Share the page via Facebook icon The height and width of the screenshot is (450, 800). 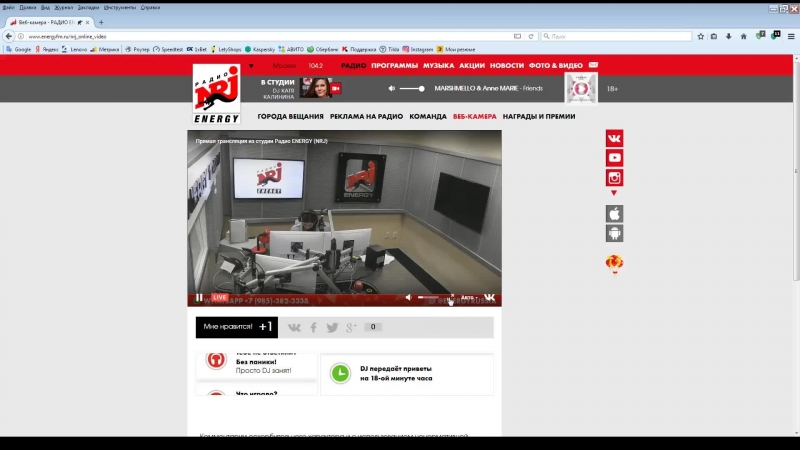pos(313,328)
